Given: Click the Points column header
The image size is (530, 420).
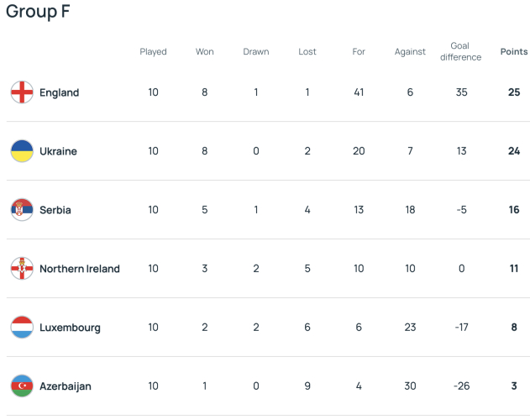Looking at the screenshot, I should [514, 52].
